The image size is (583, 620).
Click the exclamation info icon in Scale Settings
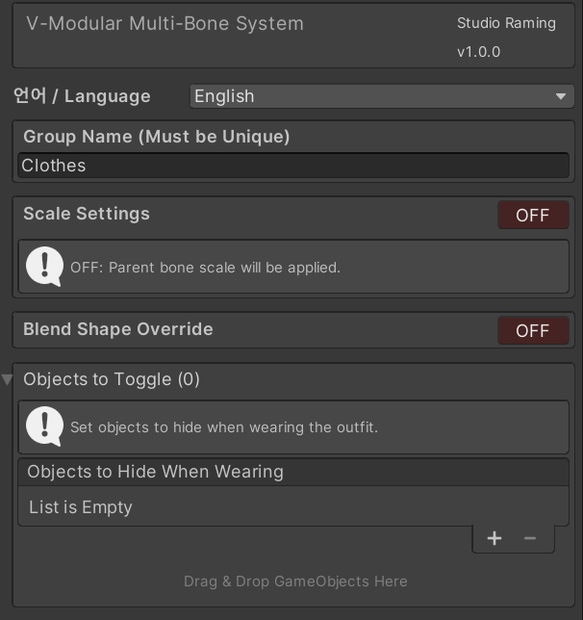pos(45,267)
